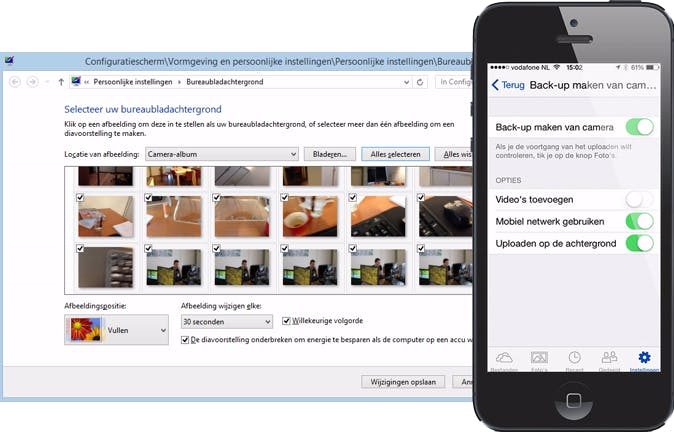
Task: Select the clear plastic container thumbnail
Action: pyautogui.click(x=242, y=216)
